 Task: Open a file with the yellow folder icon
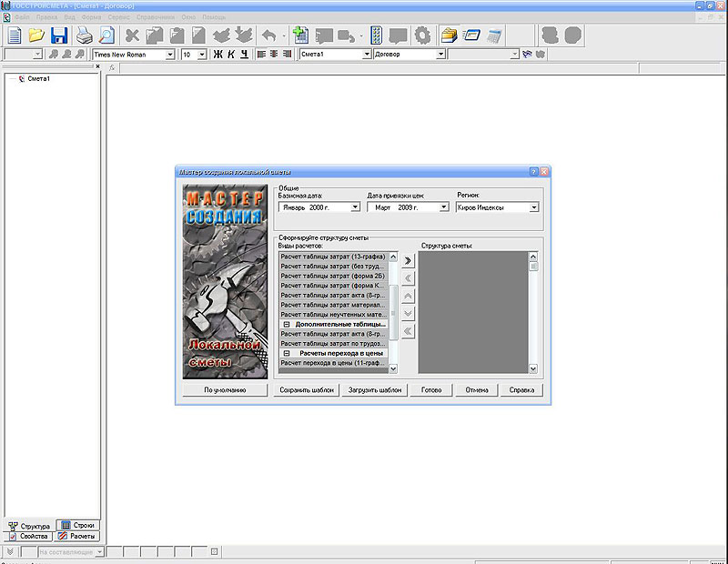pyautogui.click(x=36, y=35)
